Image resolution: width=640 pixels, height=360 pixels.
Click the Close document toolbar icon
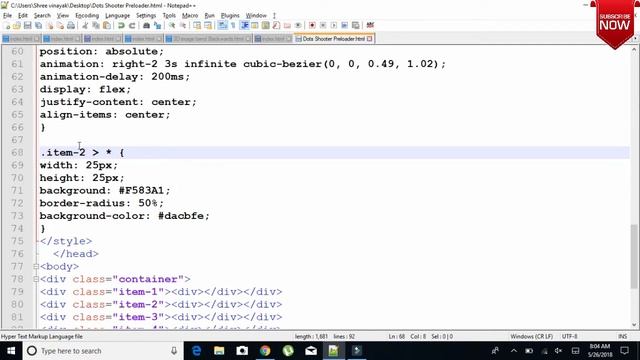pos(49,26)
